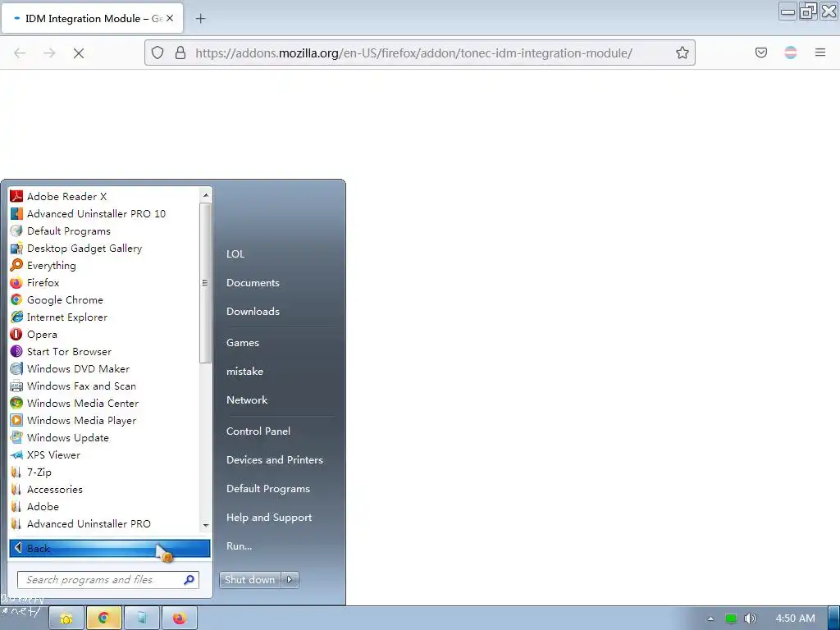
Task: Open the yellow file explorer taskbar icon
Action: pyautogui.click(x=66, y=619)
